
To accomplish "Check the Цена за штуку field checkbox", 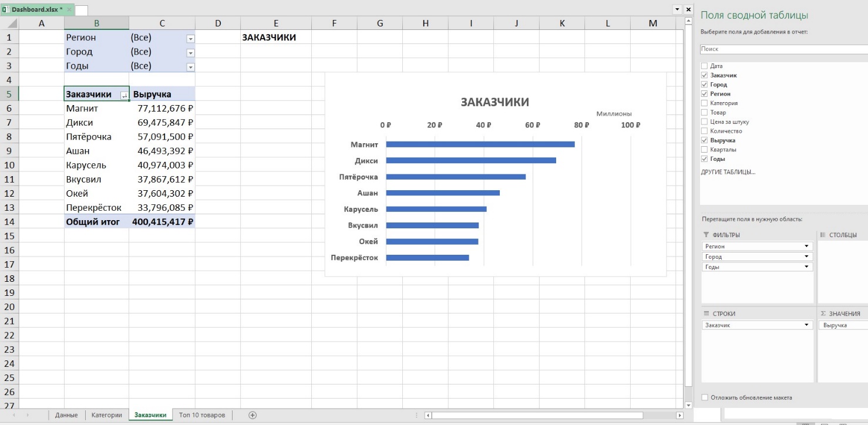I will (x=705, y=122).
